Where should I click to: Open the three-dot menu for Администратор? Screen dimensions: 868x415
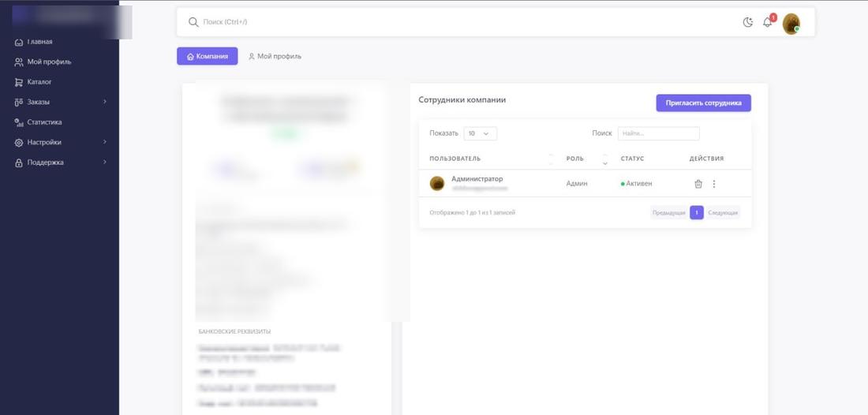[713, 184]
